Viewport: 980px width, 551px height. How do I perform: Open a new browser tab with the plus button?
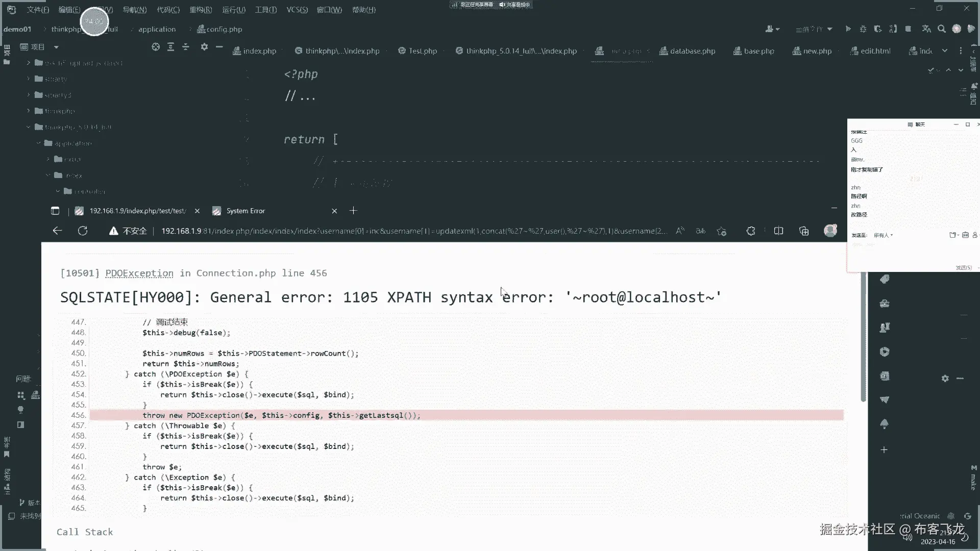coord(353,211)
